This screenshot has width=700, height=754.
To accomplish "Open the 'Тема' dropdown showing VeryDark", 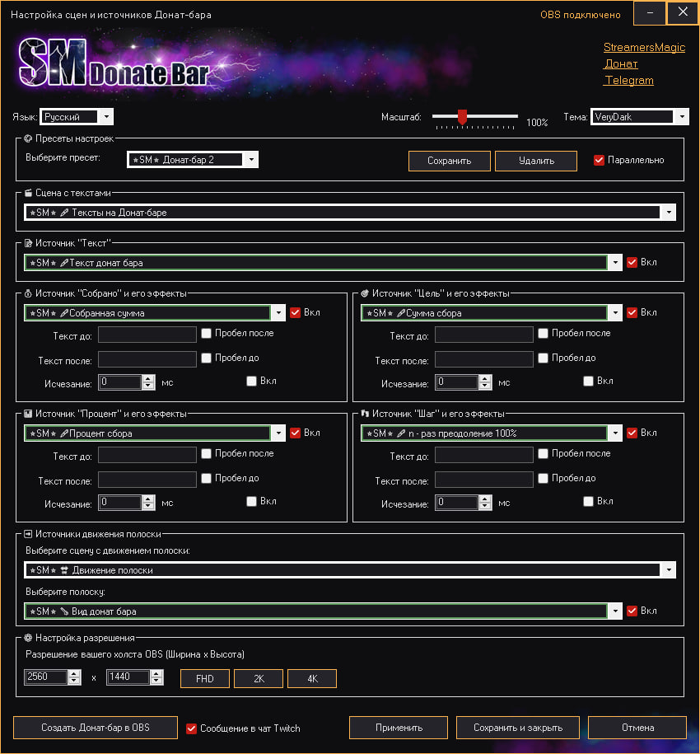I will pyautogui.click(x=683, y=116).
